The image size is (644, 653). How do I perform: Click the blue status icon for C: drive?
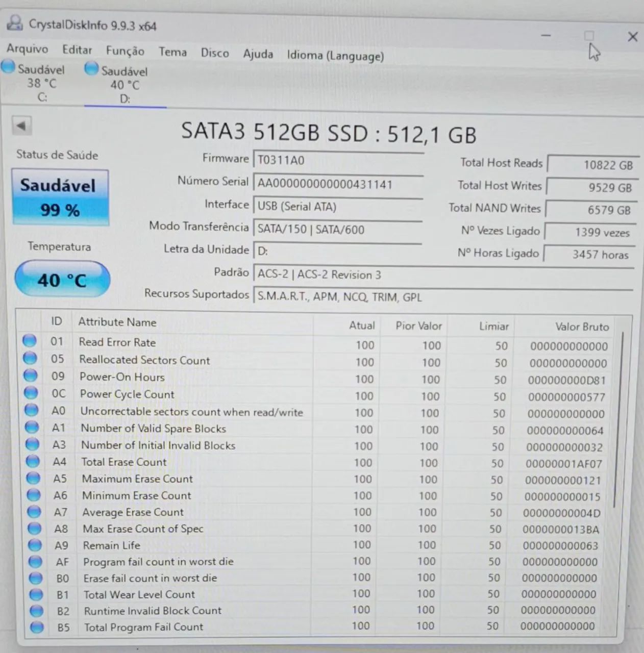8,67
